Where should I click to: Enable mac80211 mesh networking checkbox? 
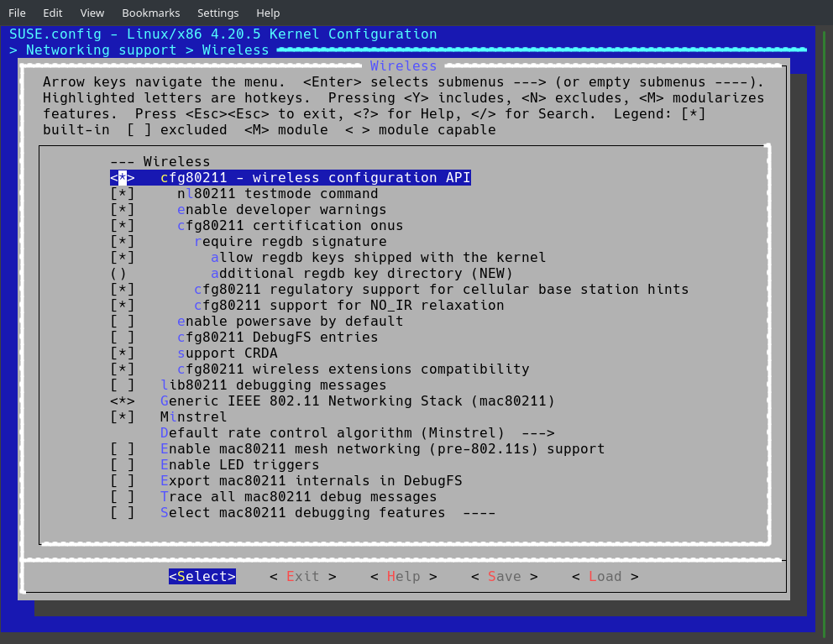pos(123,448)
